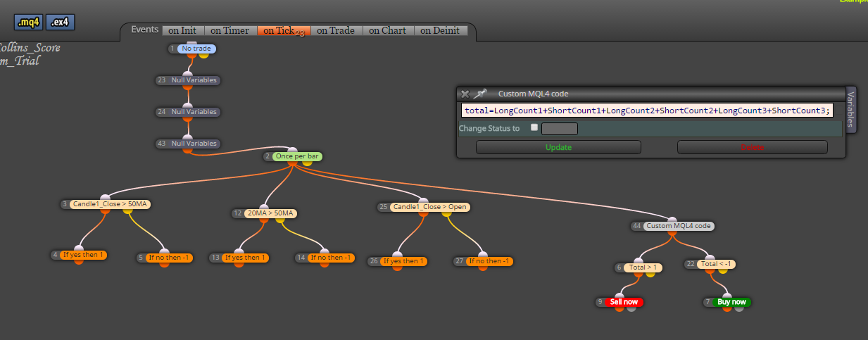Viewport: 868px width, 340px height.
Task: Select Null Variables block number 43
Action: pos(194,144)
